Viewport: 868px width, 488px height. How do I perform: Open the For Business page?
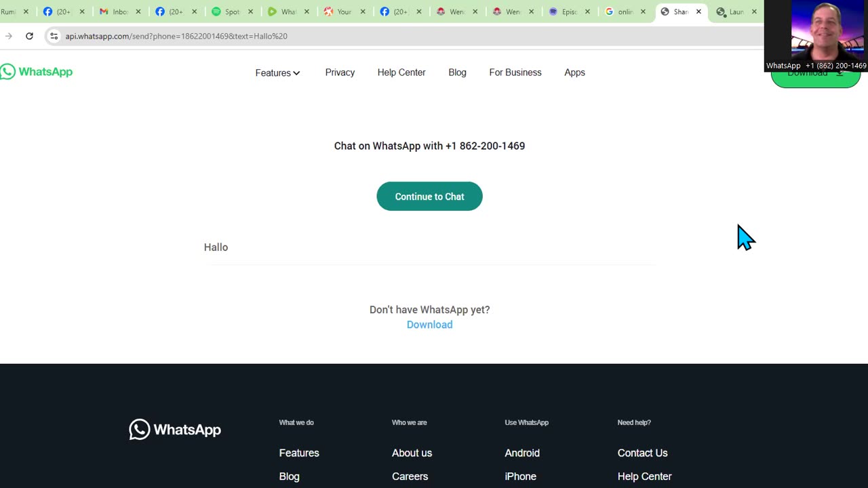tap(515, 73)
